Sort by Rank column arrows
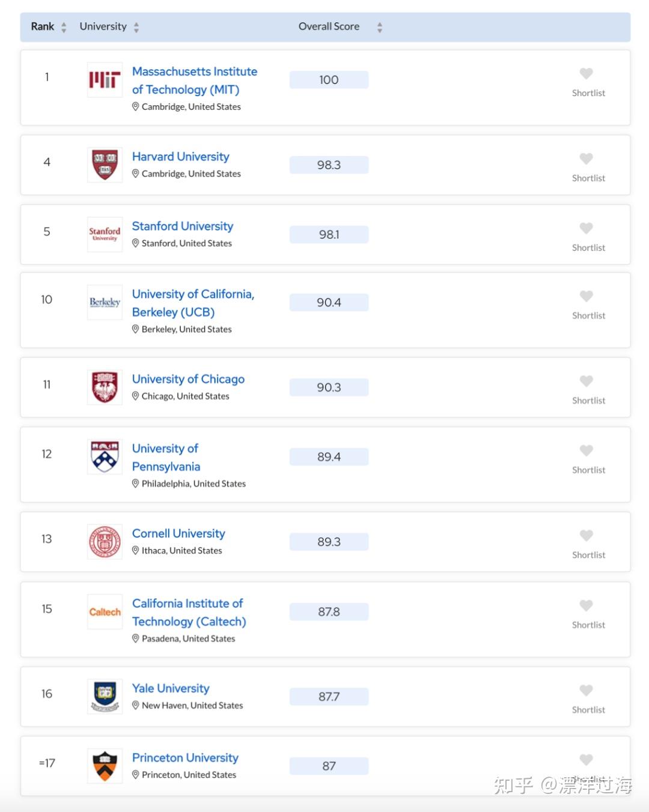The width and height of the screenshot is (649, 812). tap(64, 27)
